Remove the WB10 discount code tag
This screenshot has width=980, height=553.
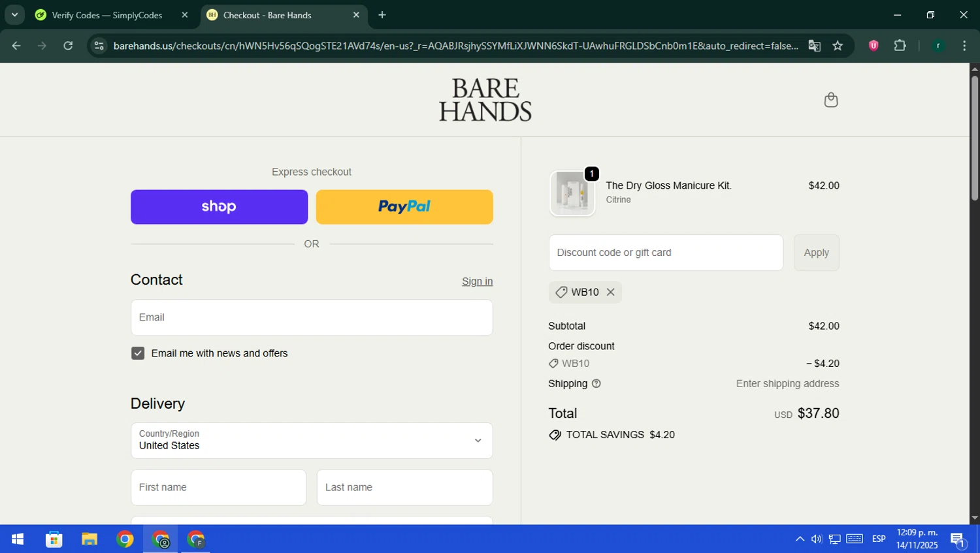[610, 292]
